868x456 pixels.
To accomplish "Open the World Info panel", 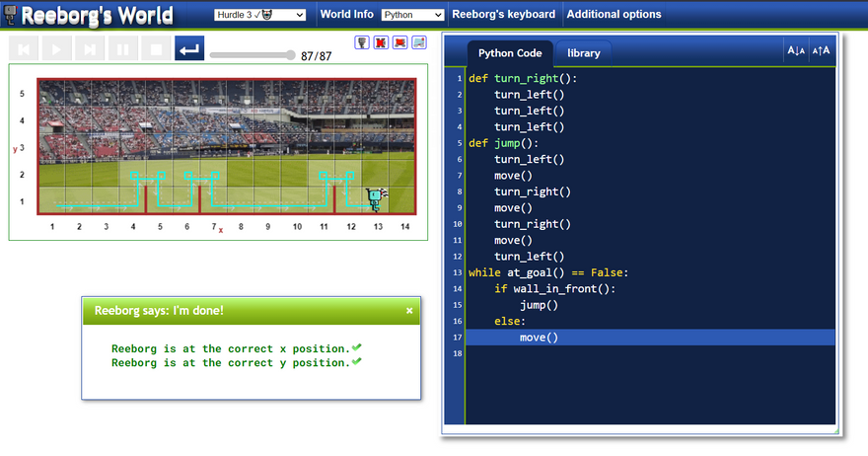I will pos(346,15).
